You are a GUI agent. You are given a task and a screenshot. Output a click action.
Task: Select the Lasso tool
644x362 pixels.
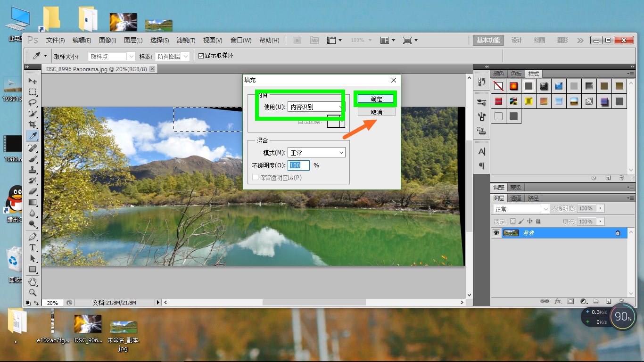click(x=33, y=102)
